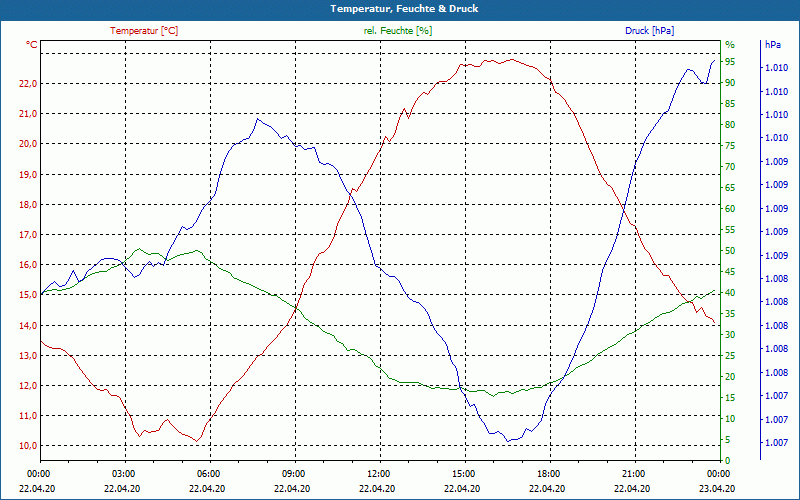800x500 pixels.
Task: Click green humidity axis value '70'
Action: [730, 167]
